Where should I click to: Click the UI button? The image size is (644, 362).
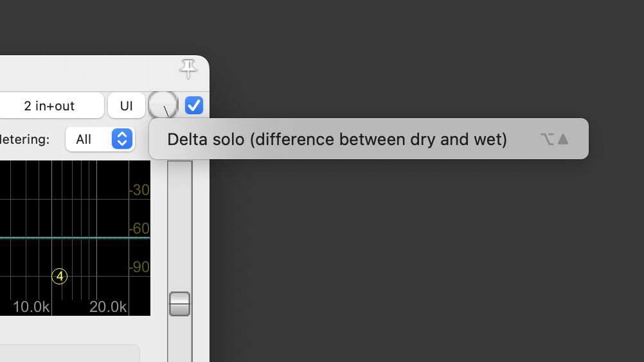click(127, 106)
